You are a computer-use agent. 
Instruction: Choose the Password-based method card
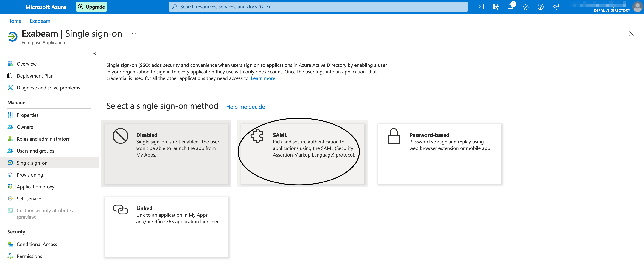click(x=439, y=154)
